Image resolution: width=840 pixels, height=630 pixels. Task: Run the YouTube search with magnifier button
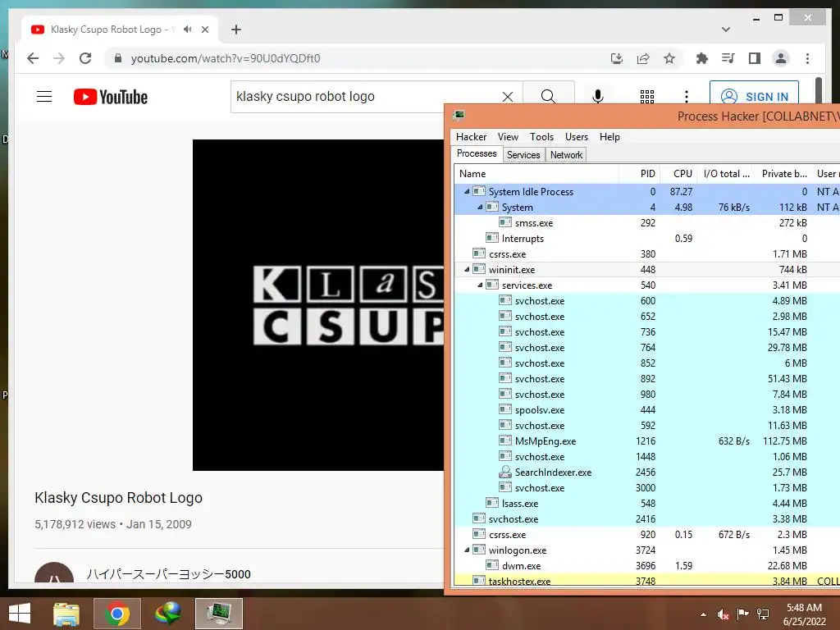point(547,97)
